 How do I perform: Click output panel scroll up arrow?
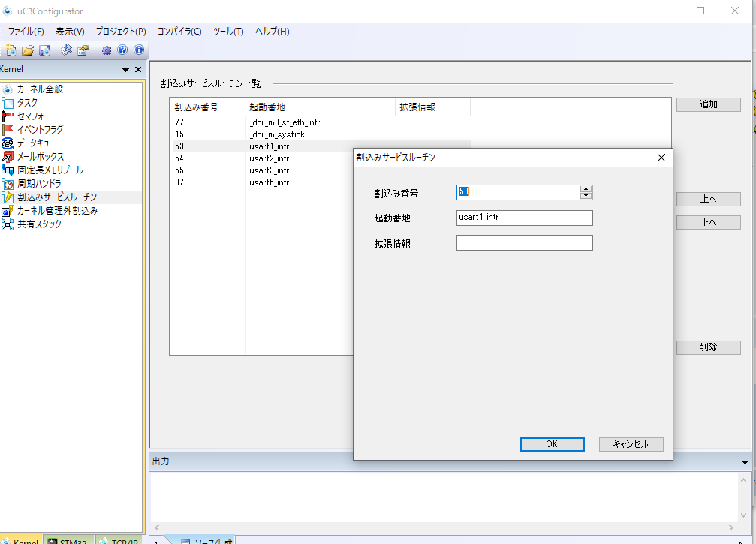click(x=743, y=480)
